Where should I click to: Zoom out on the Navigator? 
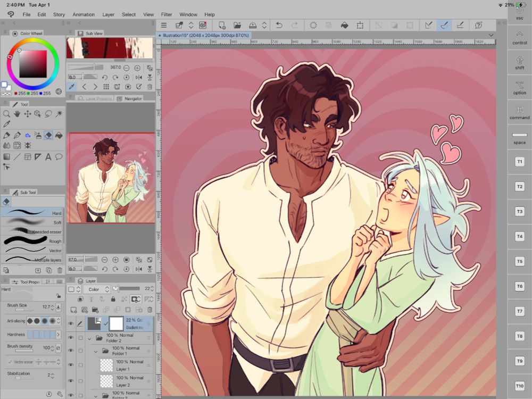click(104, 260)
